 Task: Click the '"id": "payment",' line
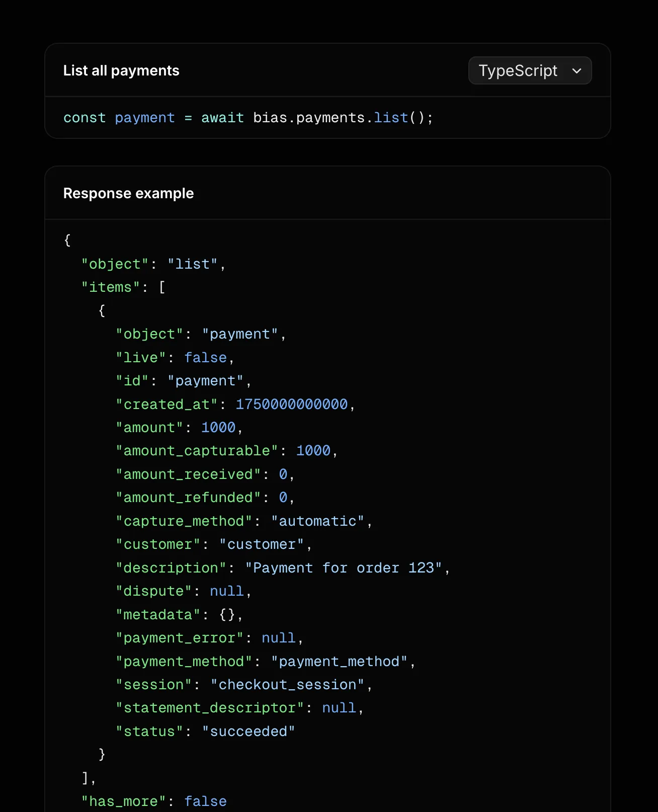pyautogui.click(x=184, y=381)
